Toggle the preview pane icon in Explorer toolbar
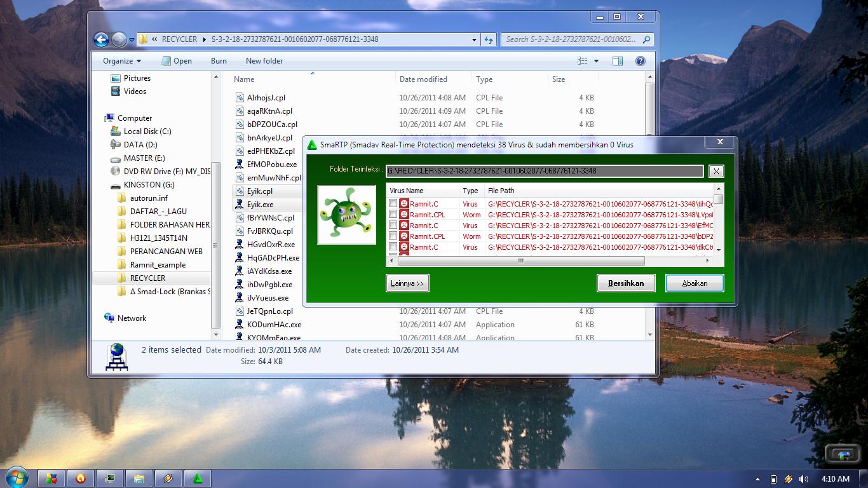The height and width of the screenshot is (488, 868). (x=617, y=60)
